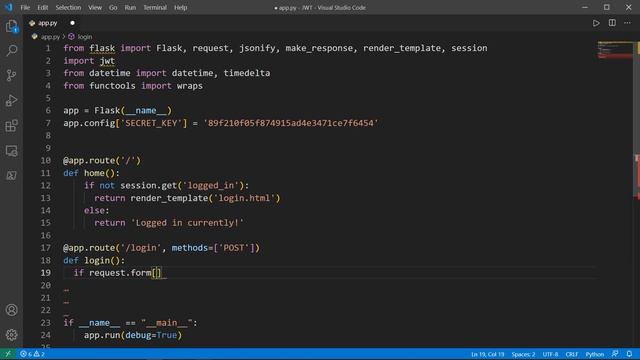Open the Go menu
Image resolution: width=640 pixels, height=360 pixels.
coord(113,7)
